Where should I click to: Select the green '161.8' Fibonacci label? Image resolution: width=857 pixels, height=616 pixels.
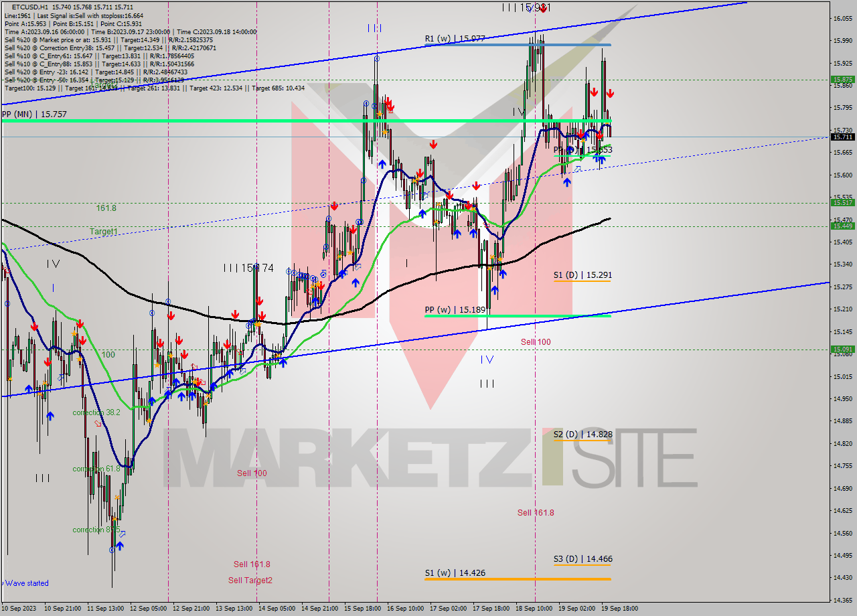[106, 208]
